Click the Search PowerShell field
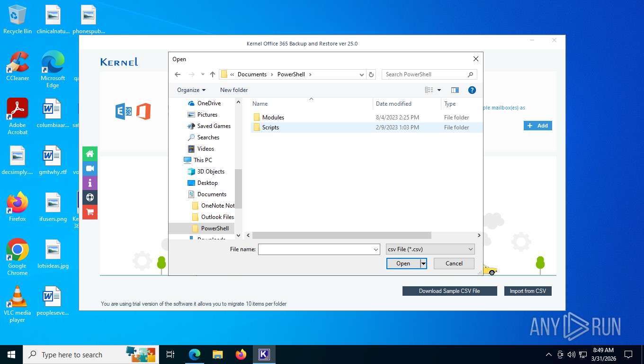This screenshot has width=644, height=364. (429, 74)
